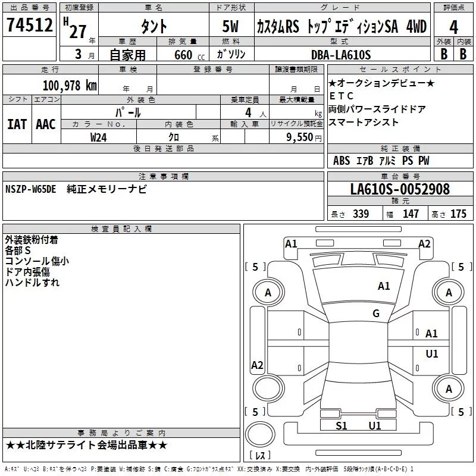The image size is (476, 476).
Task: Click the unmarked rear-left wheel circle
Action: point(268,389)
